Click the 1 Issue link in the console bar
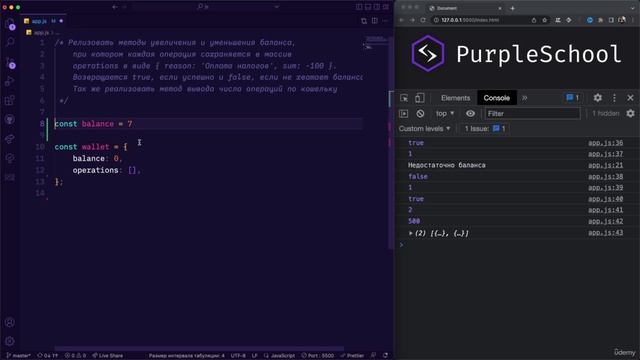 tap(485, 129)
